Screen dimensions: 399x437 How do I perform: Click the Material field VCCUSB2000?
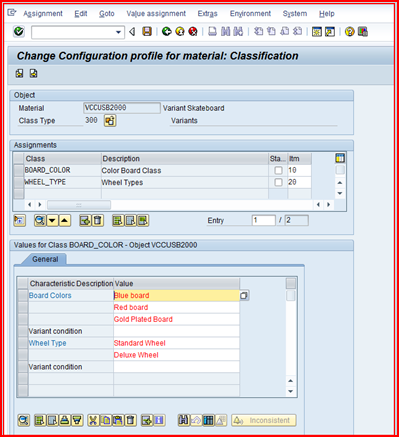pos(122,108)
